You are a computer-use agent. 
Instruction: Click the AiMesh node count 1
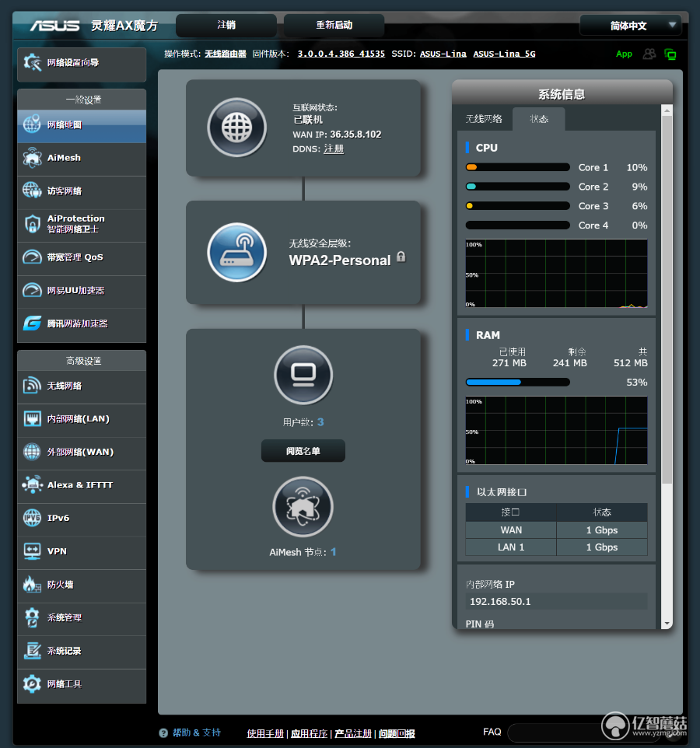(x=334, y=552)
